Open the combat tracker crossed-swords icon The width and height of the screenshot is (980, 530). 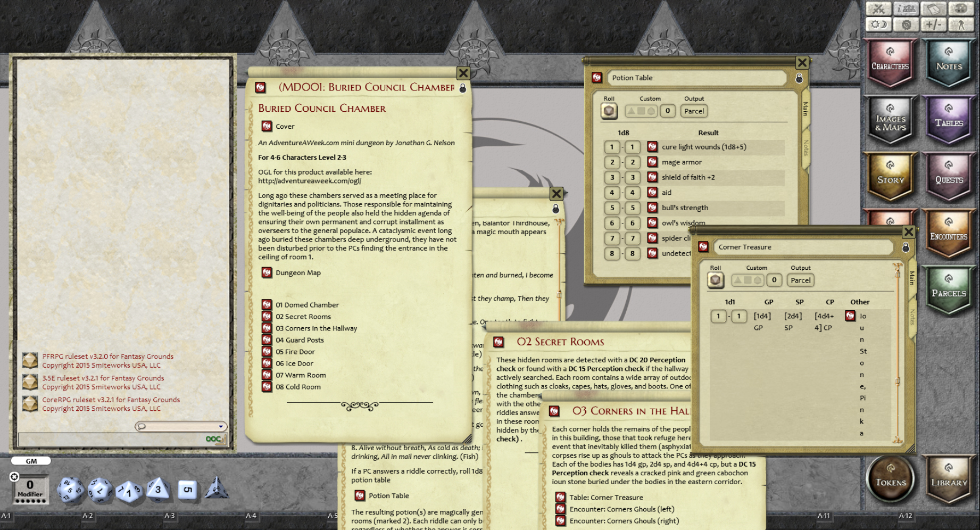pyautogui.click(x=879, y=9)
